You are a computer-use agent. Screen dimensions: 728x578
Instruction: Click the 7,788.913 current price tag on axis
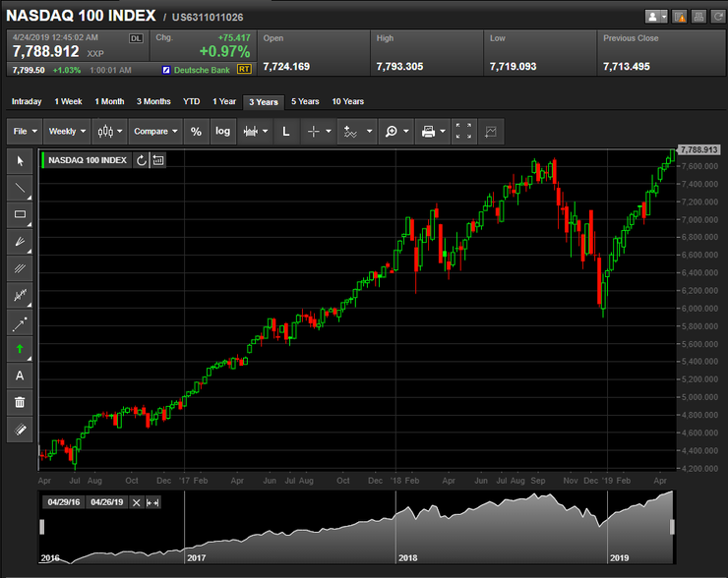point(699,149)
